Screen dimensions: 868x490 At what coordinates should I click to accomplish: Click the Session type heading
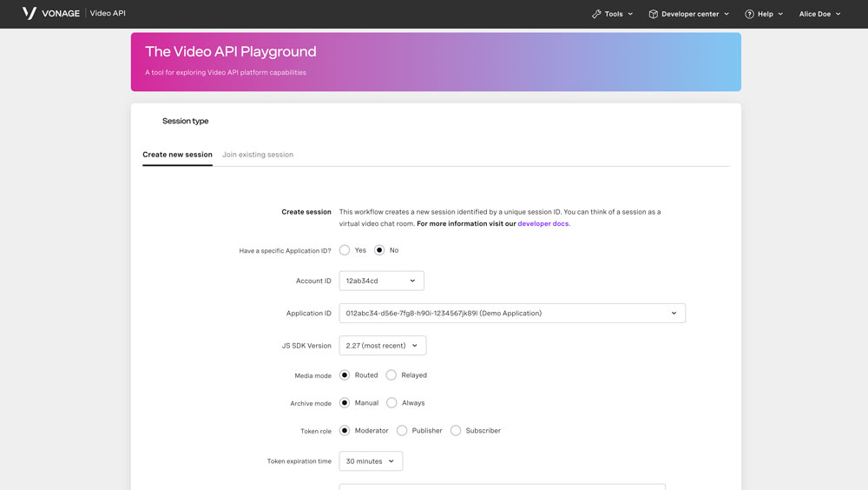pyautogui.click(x=186, y=121)
